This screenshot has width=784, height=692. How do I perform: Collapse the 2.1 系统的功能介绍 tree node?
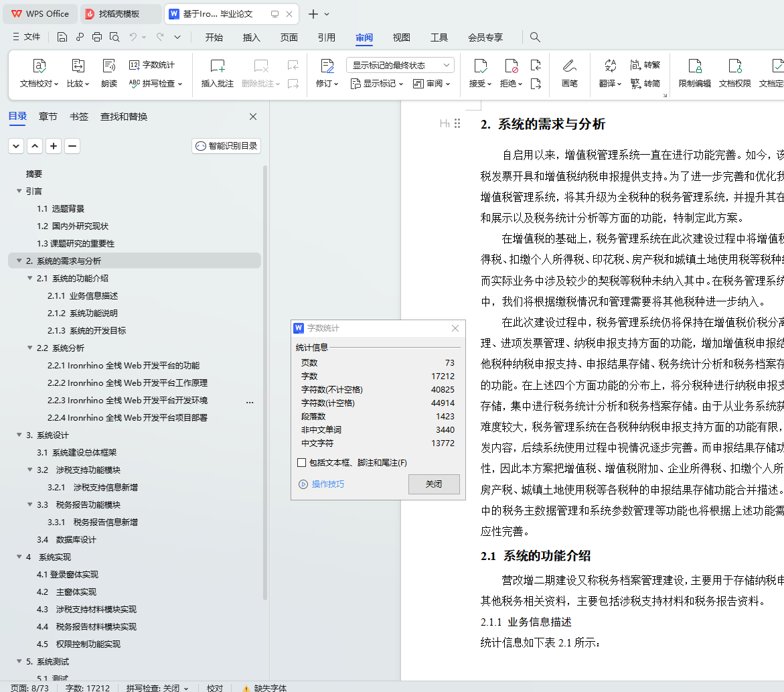30,279
